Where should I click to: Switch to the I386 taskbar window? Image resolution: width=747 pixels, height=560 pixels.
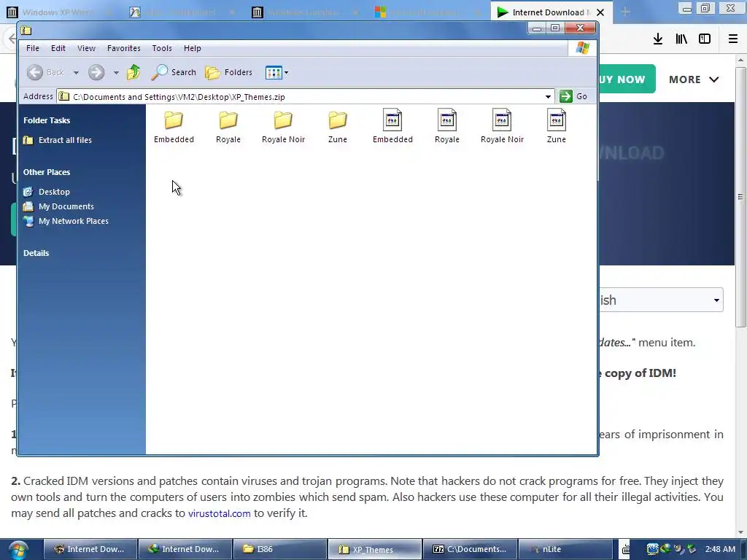[x=280, y=549]
